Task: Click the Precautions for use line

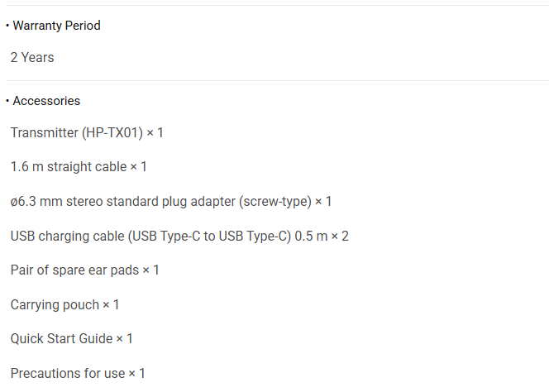Action: 78,374
